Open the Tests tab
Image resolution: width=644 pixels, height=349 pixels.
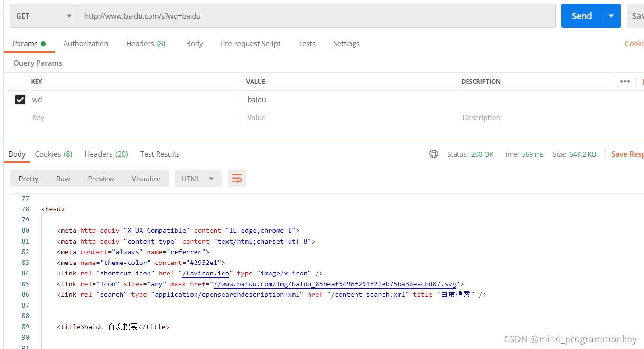[307, 43]
